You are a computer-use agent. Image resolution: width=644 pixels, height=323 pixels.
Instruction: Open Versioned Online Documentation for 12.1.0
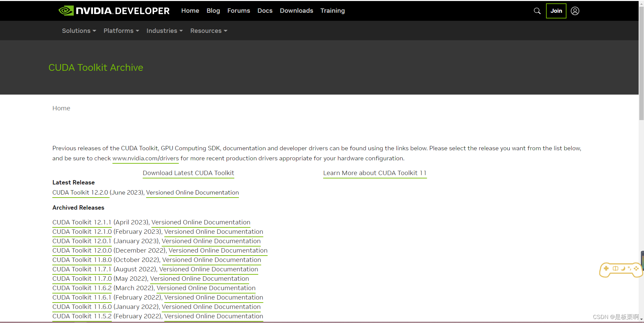(x=213, y=232)
